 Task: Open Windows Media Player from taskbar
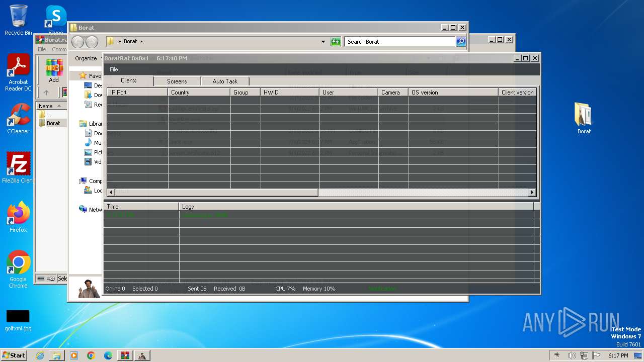tap(74, 355)
